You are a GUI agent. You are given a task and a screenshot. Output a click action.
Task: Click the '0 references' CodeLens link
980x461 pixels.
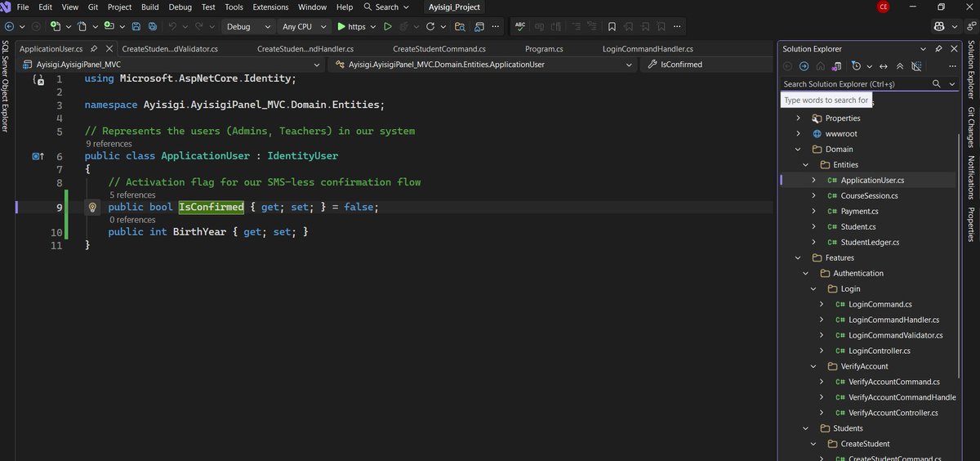[131, 220]
